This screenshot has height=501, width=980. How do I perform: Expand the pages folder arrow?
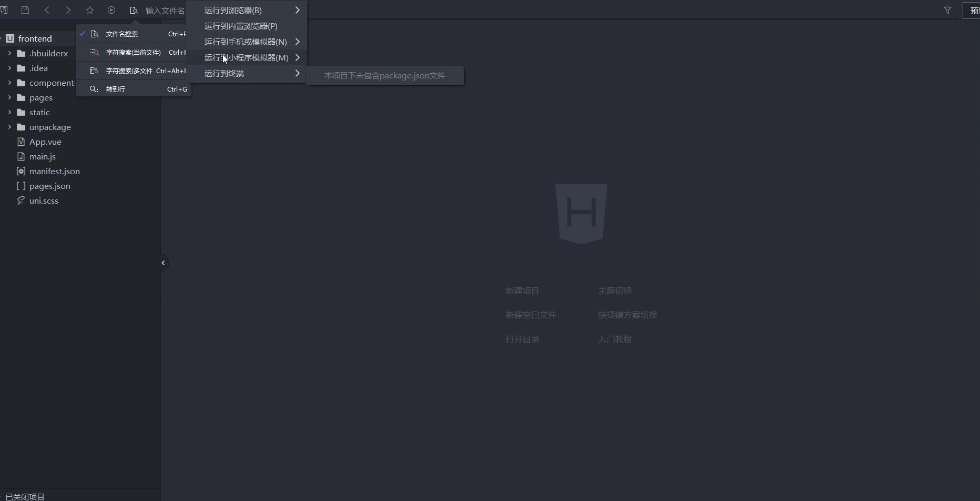(x=9, y=97)
